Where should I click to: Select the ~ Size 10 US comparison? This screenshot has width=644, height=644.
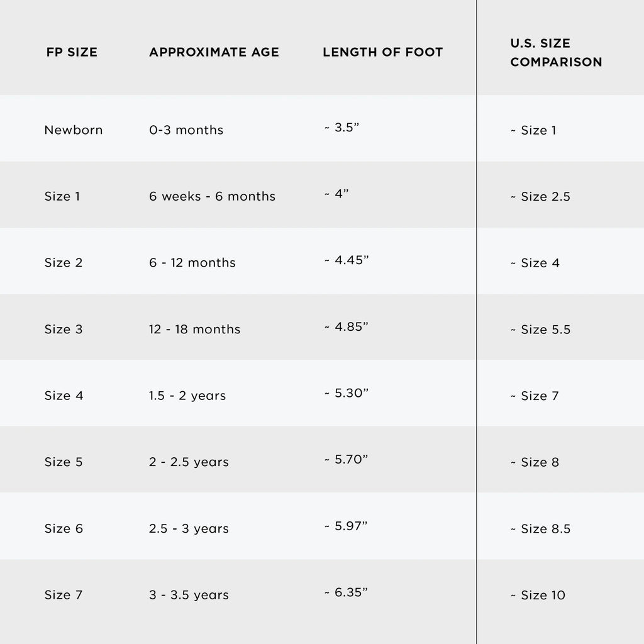tap(538, 595)
